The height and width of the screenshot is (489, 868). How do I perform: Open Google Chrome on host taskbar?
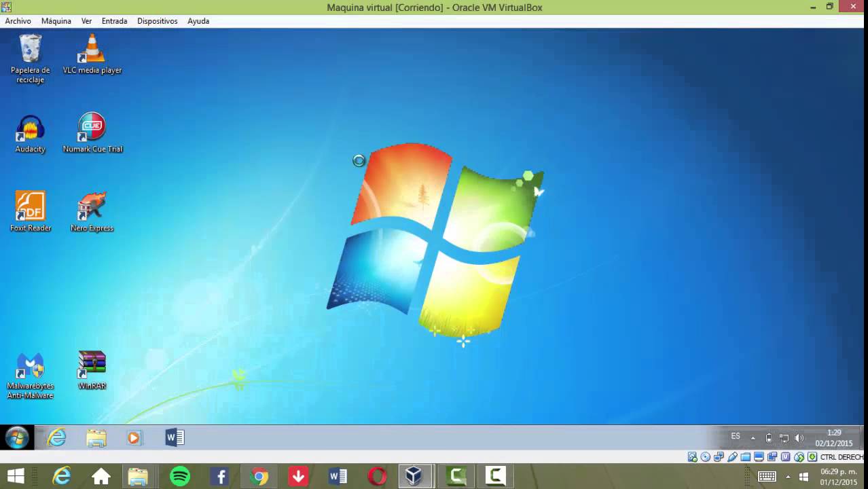(259, 477)
